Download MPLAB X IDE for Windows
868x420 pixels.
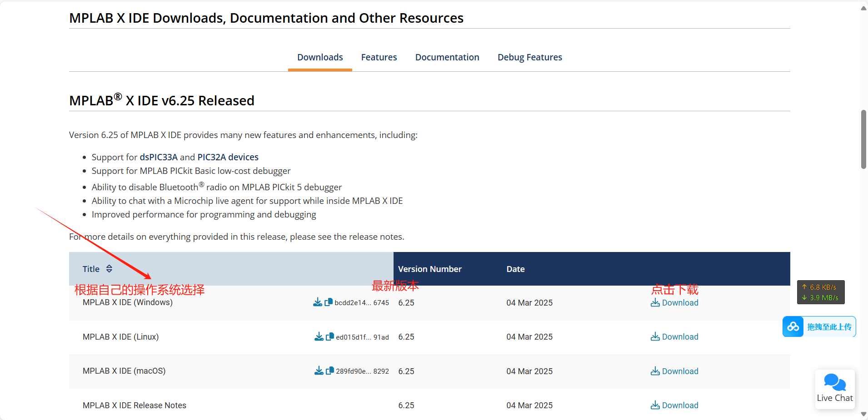tap(680, 303)
